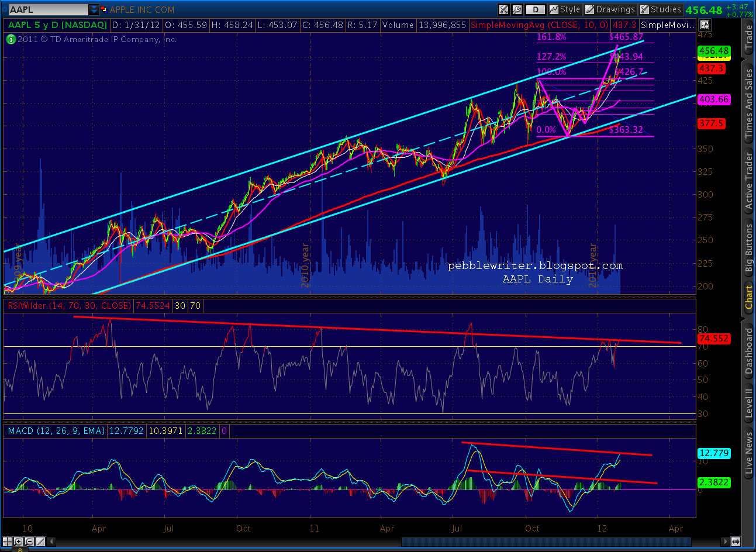Click the zoom in magnifier icon
Image resolution: width=756 pixels, height=552 pixels.
click(x=19, y=541)
